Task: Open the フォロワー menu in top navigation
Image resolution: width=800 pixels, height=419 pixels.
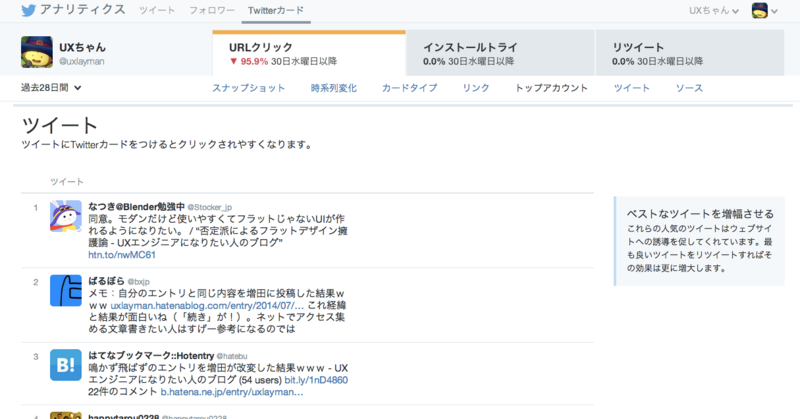Action: (x=212, y=10)
